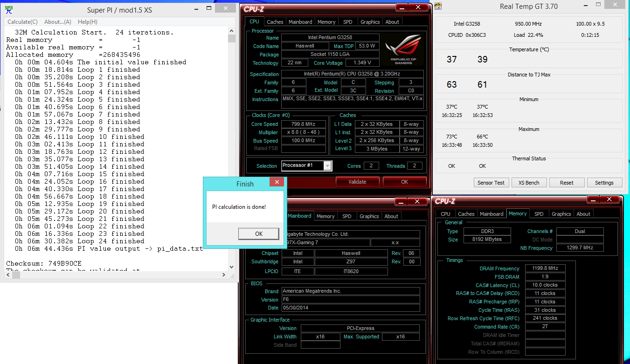
Task: Click the DRAM Frequency value 1199.8 MHz
Action: [x=545, y=268]
